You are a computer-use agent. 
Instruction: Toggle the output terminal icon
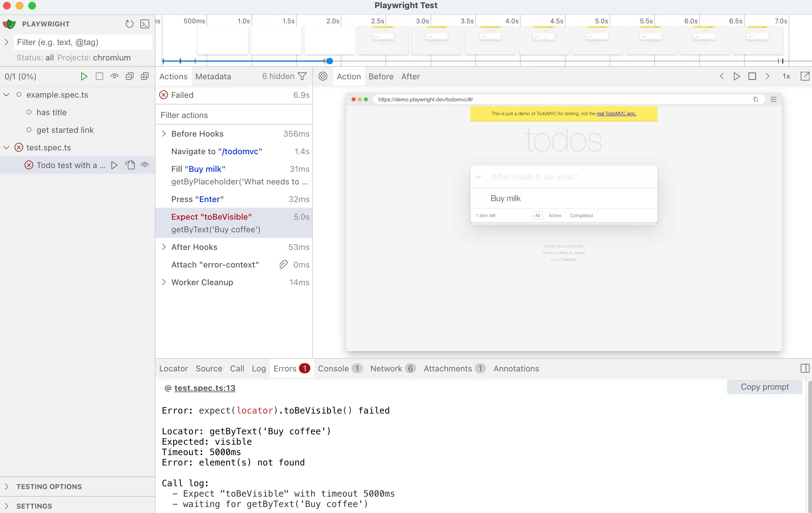145,24
